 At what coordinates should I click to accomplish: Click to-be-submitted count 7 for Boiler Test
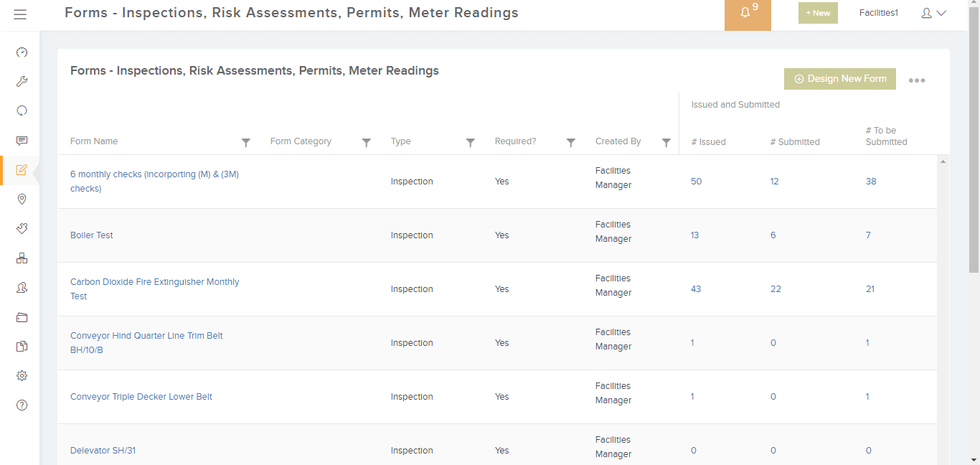[x=869, y=235]
